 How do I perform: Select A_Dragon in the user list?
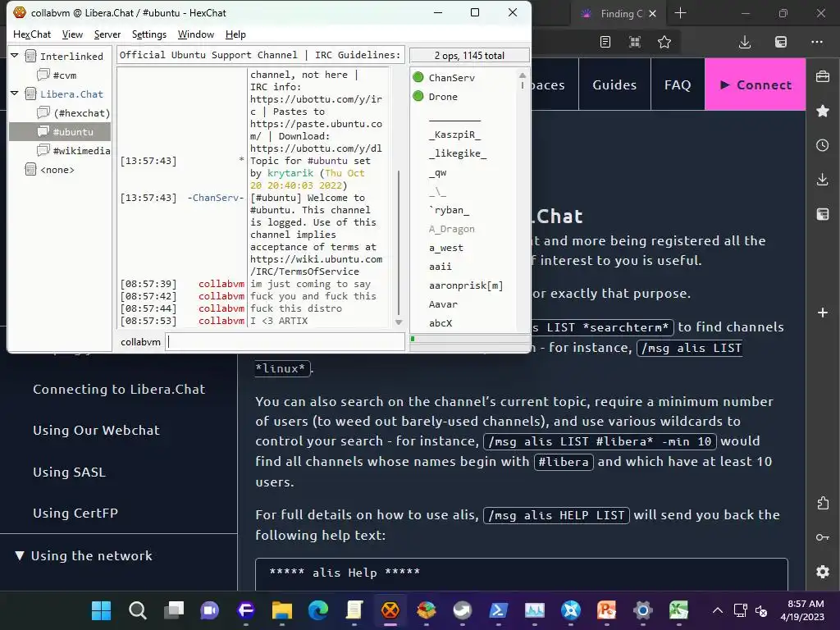click(452, 229)
